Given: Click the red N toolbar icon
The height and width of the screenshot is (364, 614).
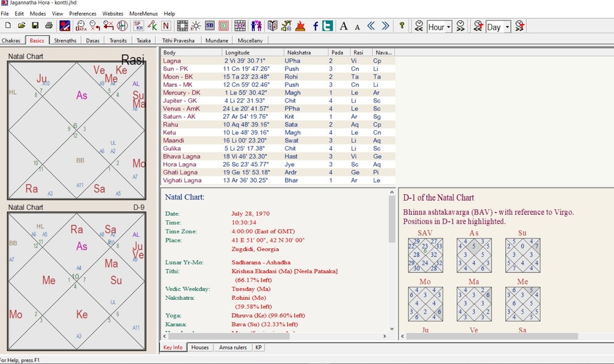Looking at the screenshot, I should click(166, 26).
